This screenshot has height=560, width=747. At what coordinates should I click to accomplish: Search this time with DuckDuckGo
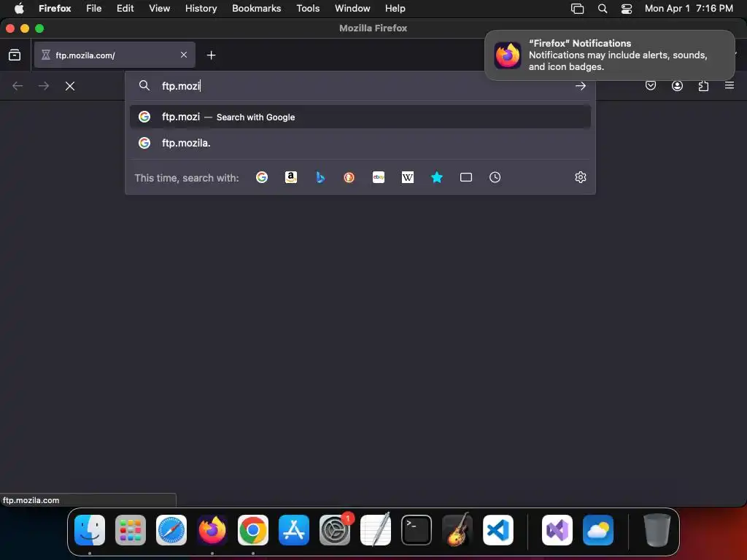[349, 177]
